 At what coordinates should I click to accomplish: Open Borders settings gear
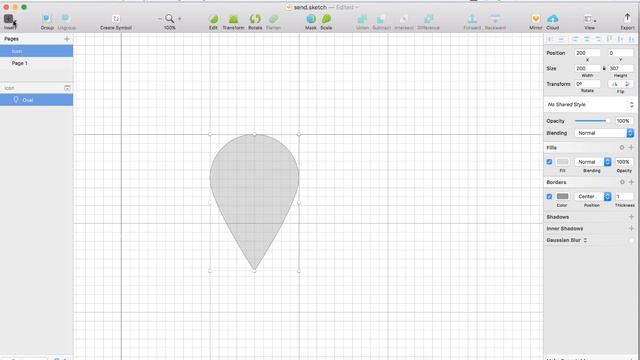[622, 182]
